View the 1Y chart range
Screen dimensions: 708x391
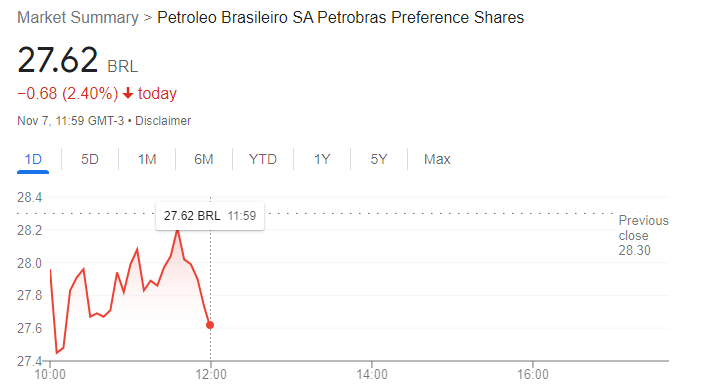pyautogui.click(x=322, y=159)
